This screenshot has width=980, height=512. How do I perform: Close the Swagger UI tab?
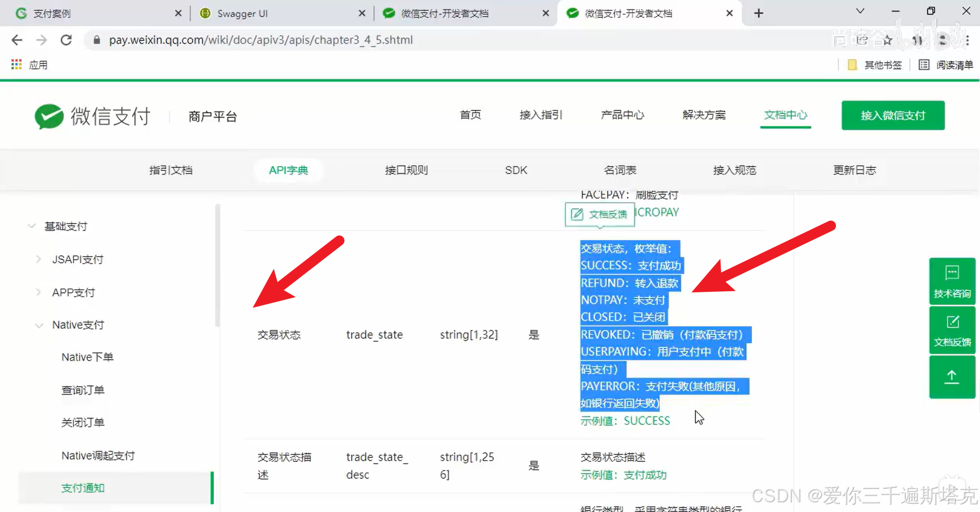(x=362, y=13)
